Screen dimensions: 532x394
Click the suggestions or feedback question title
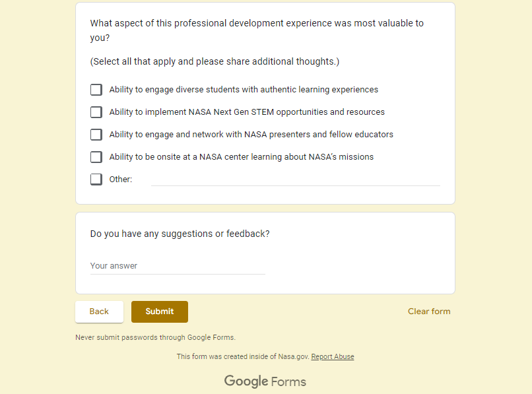(x=180, y=234)
